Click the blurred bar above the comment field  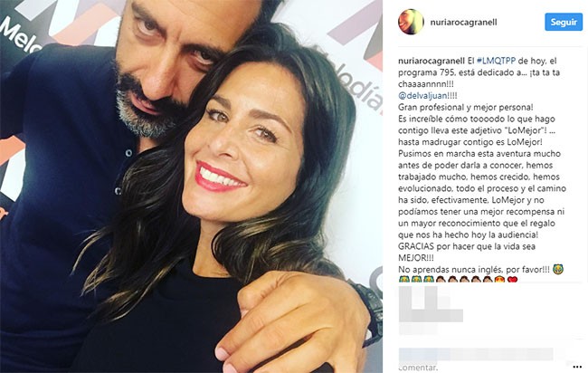point(476,355)
